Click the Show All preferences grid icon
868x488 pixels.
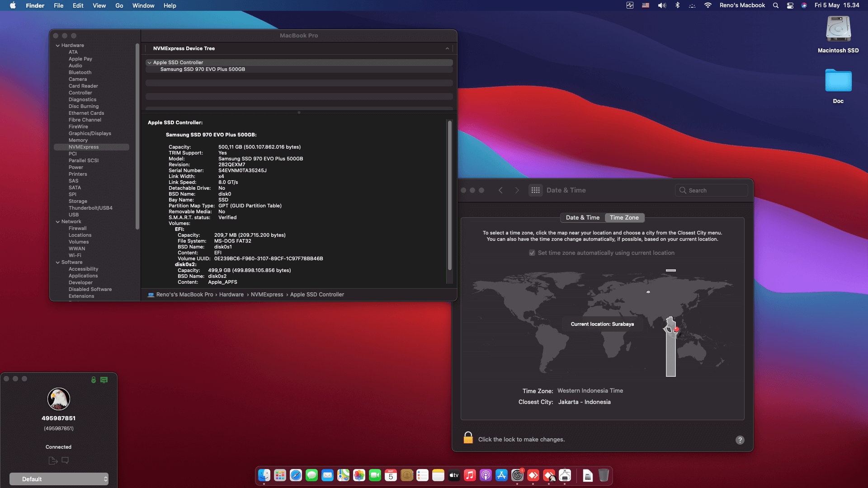535,190
